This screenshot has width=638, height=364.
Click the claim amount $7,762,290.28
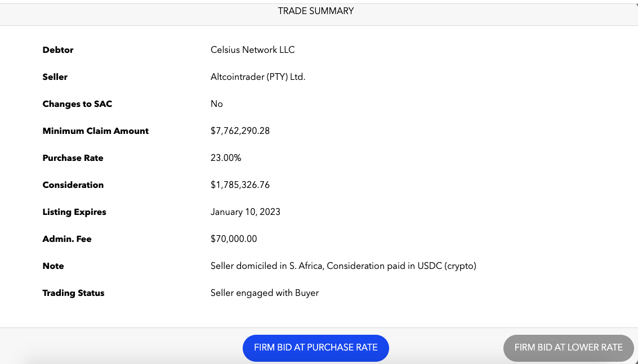click(x=240, y=131)
